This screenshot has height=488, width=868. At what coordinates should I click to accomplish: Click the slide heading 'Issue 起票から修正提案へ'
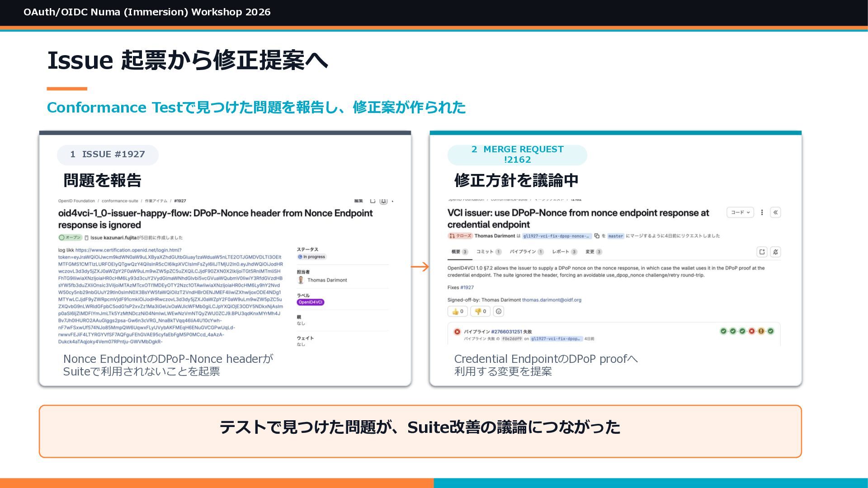188,60
